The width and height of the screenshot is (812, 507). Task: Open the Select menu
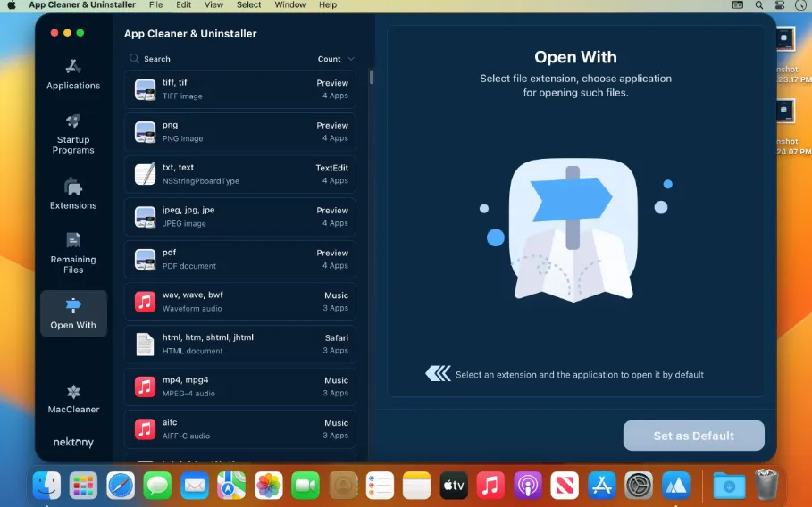(248, 5)
